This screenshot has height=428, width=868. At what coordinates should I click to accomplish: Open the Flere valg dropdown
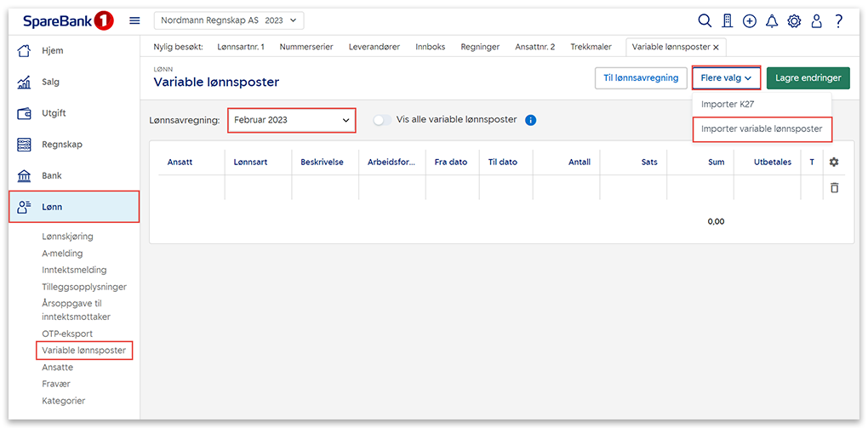pyautogui.click(x=726, y=78)
